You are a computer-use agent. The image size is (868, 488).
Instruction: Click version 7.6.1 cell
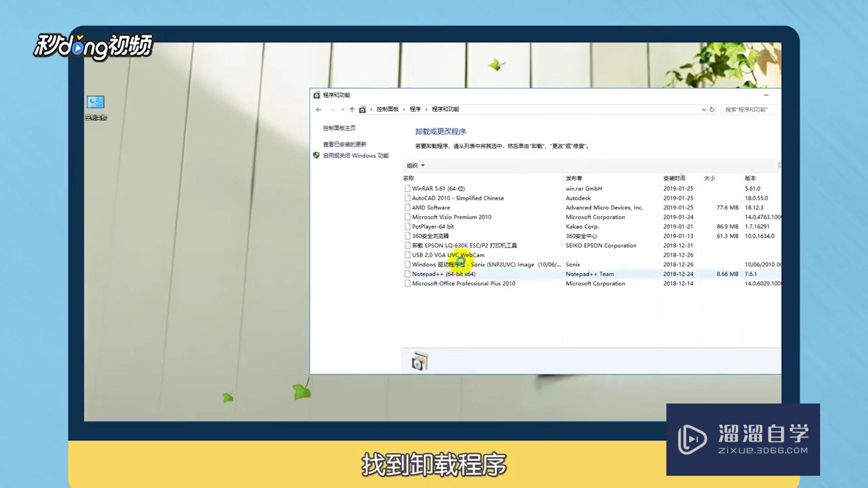pos(751,274)
